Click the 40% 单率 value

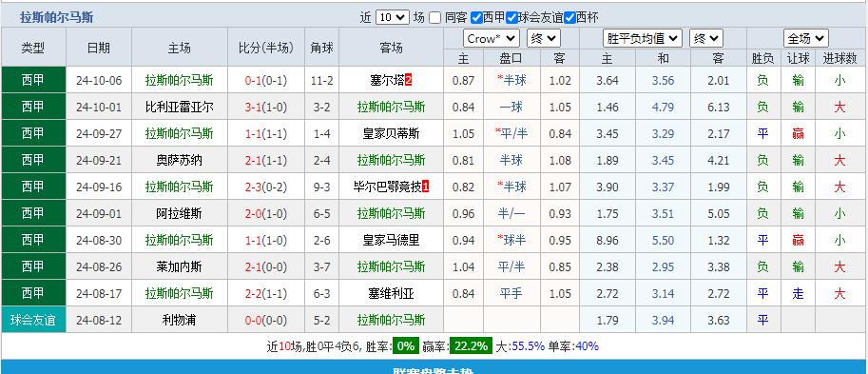[x=588, y=346]
